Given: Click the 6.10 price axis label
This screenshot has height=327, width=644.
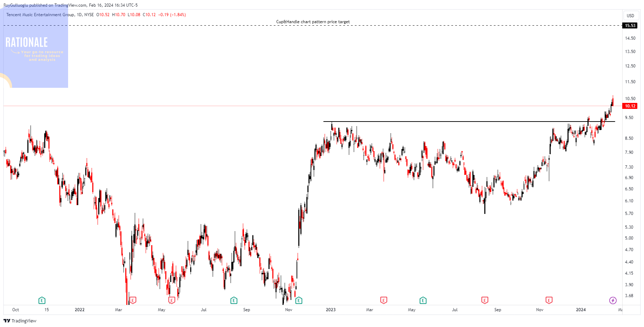Looking at the screenshot, I should click(x=629, y=201).
